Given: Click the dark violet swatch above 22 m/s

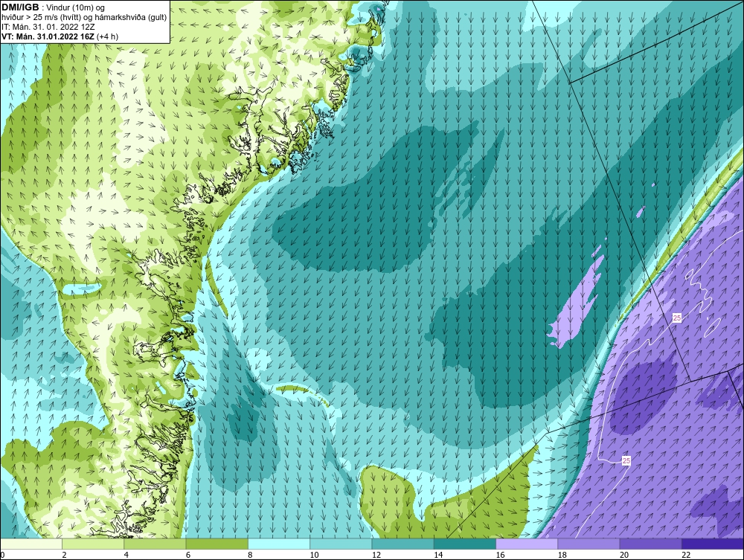Looking at the screenshot, I should (713, 544).
